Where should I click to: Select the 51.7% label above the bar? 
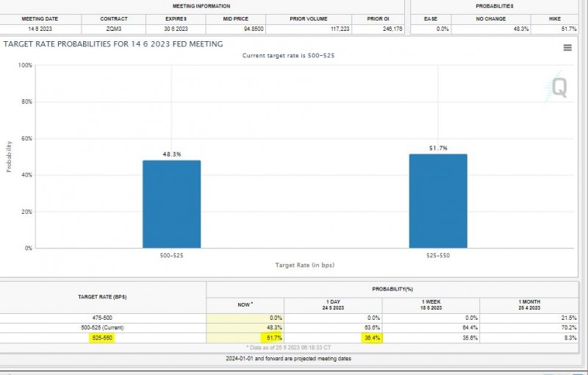[x=438, y=148]
